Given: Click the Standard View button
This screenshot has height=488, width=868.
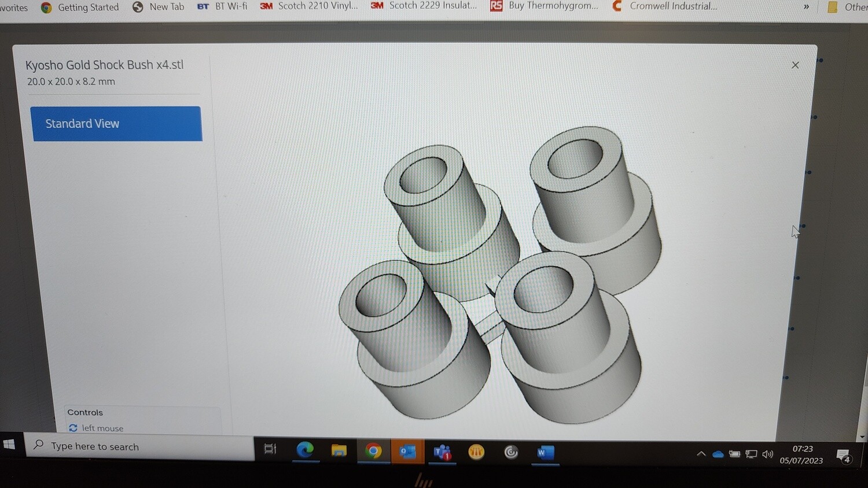Looking at the screenshot, I should pyautogui.click(x=116, y=124).
